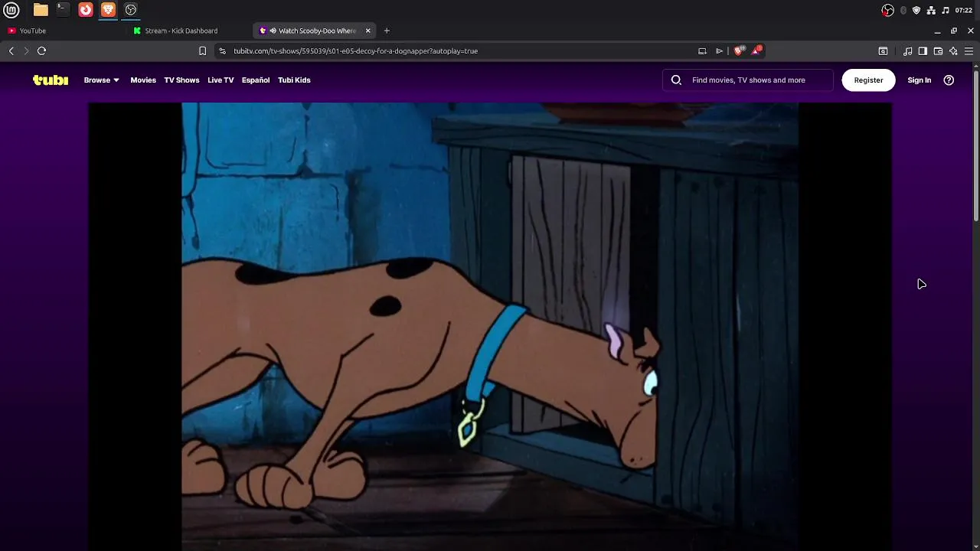Open the Leo AI sparkle icon
This screenshot has width=980, height=551.
[953, 51]
